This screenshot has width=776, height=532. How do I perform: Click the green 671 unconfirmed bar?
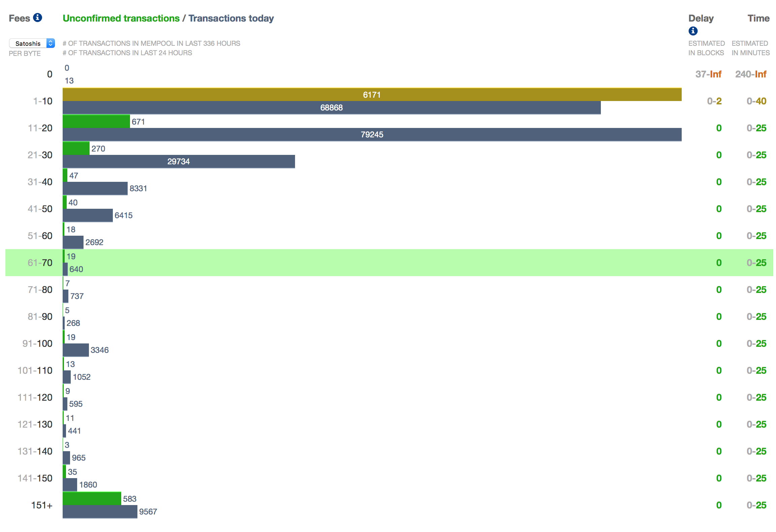coord(96,122)
